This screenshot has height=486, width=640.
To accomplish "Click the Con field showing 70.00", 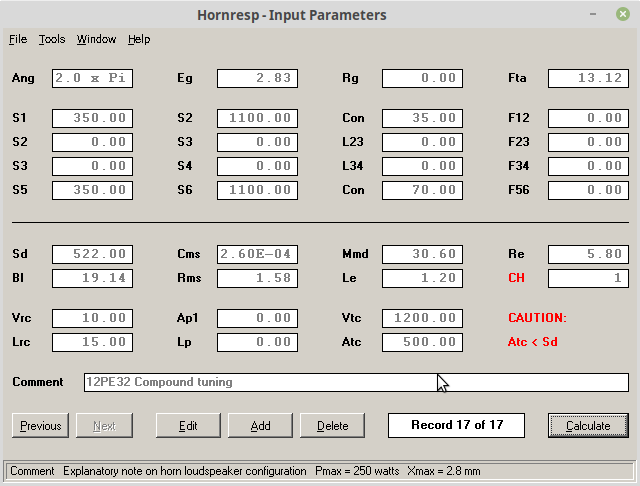I will (422, 190).
